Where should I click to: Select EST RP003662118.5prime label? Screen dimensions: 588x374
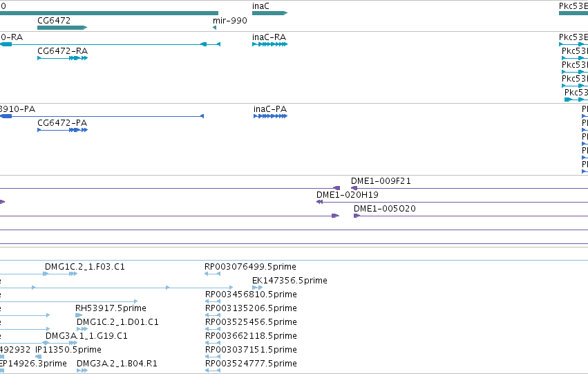point(251,336)
